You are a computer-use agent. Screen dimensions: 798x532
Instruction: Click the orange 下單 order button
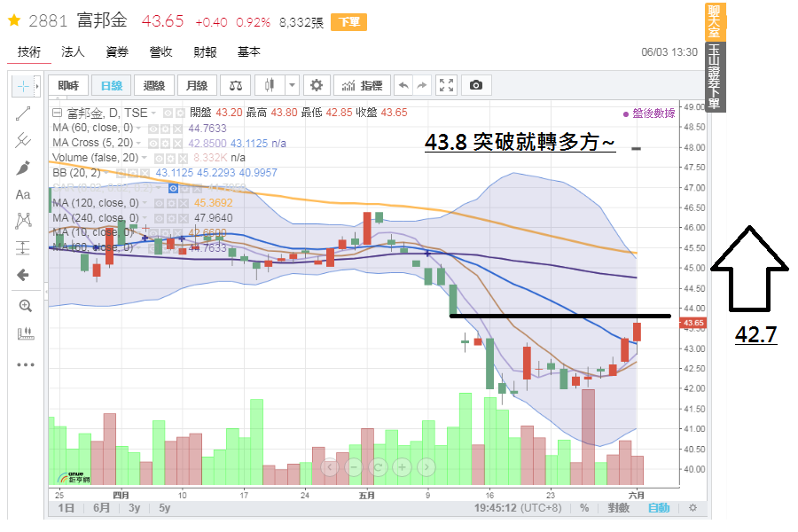click(x=349, y=22)
